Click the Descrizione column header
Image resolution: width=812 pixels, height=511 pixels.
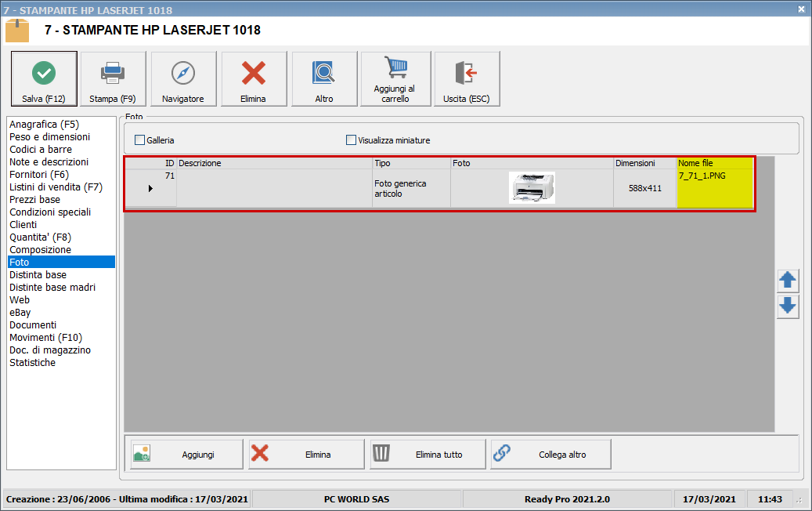(x=275, y=163)
